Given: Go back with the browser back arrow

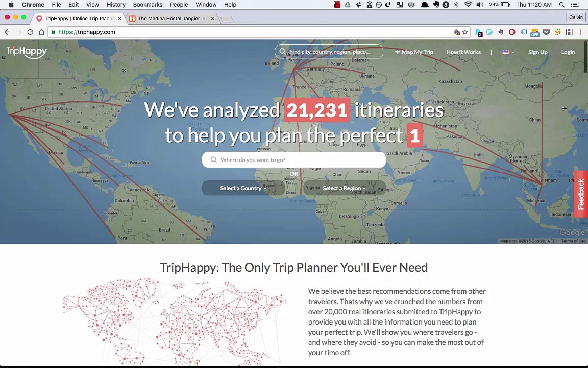Looking at the screenshot, I should click(7, 32).
